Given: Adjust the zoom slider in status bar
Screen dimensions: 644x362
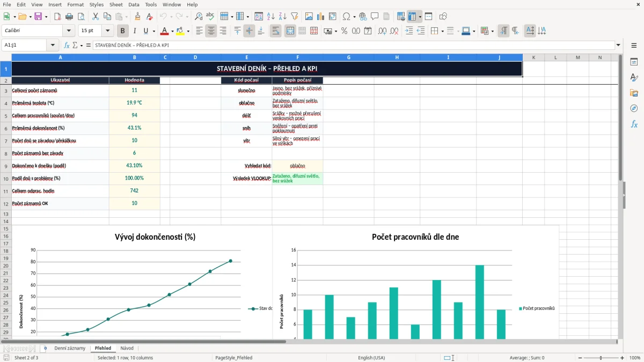Looking at the screenshot, I should 601,358.
